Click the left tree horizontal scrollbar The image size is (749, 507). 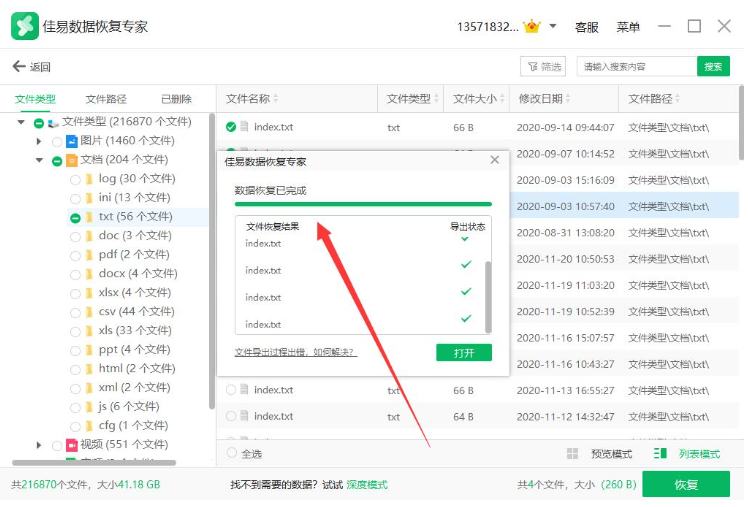(x=94, y=463)
